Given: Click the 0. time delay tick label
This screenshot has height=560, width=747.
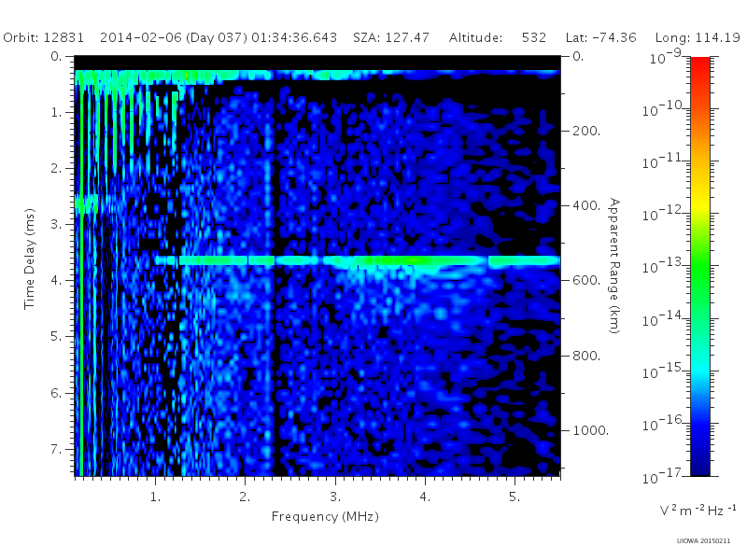Looking at the screenshot, I should 56,56.
